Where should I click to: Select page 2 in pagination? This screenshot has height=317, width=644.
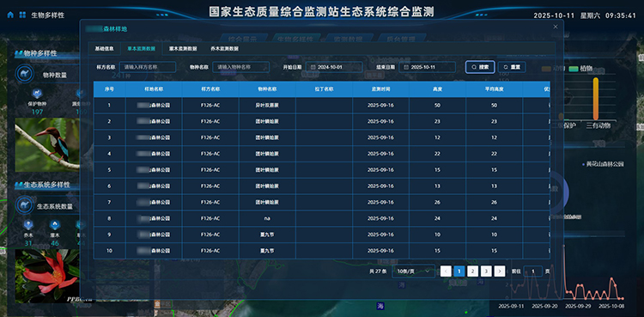click(473, 271)
